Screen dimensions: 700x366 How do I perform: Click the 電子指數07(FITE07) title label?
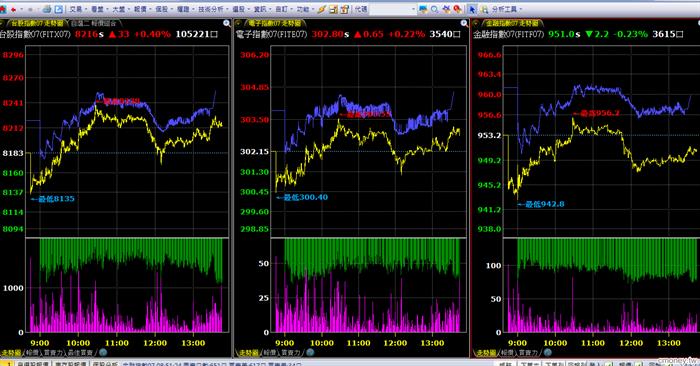271,34
